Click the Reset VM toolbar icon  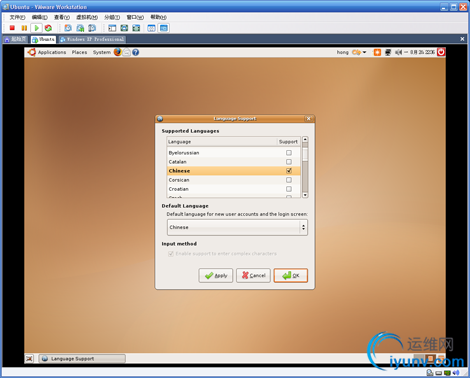tap(48, 28)
